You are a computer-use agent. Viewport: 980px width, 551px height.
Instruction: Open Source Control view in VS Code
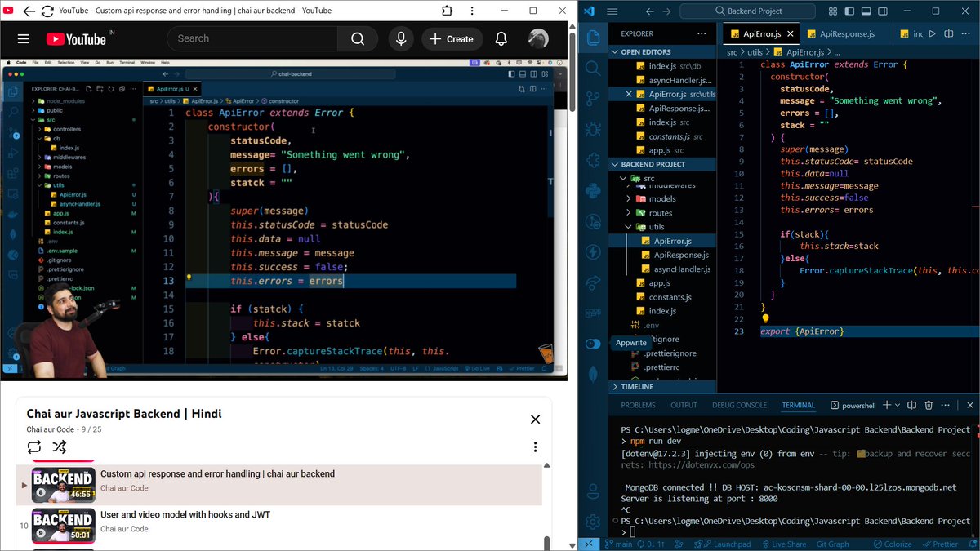pos(594,100)
